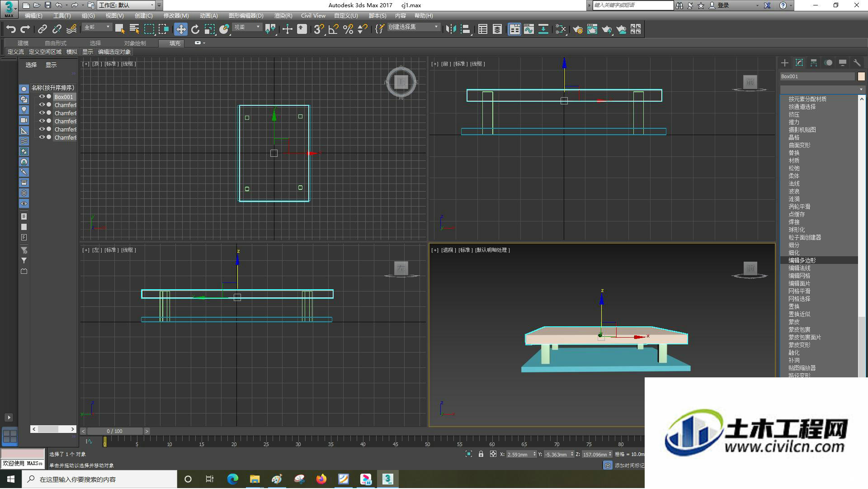Image resolution: width=868 pixels, height=489 pixels.
Task: Toggle the Angle Snap icon
Action: tap(334, 29)
